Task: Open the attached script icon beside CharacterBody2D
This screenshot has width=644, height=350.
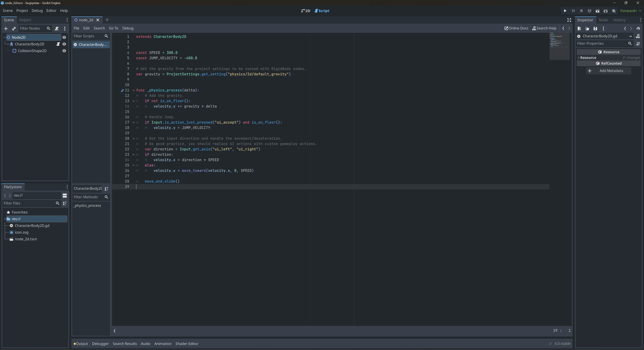Action: [58, 44]
